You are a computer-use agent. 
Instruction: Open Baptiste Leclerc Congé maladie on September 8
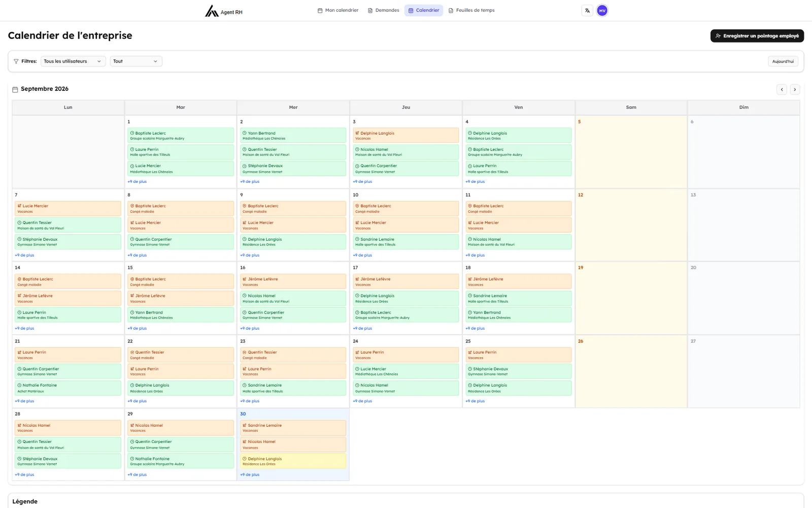[x=181, y=209]
